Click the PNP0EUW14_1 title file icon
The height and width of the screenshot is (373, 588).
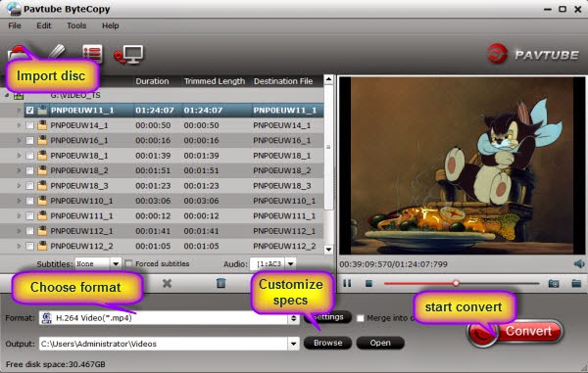click(x=42, y=125)
